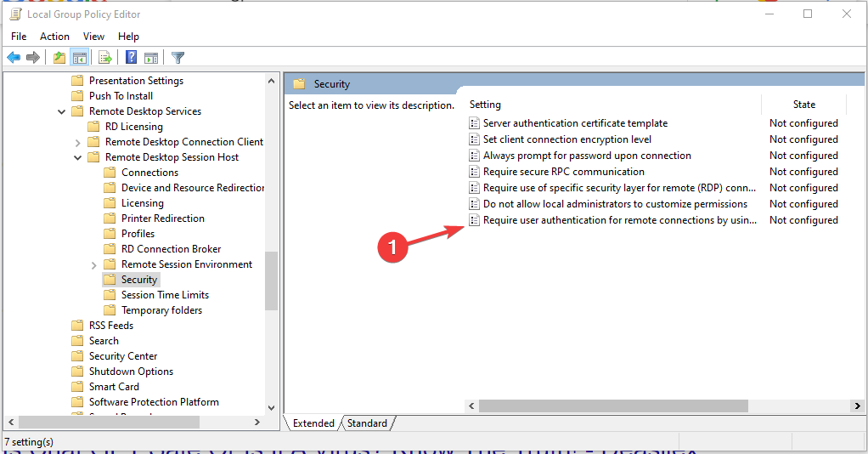Screen dimensions: 868x454
Task: Click the settings list scroll left arrow
Action: [471, 406]
